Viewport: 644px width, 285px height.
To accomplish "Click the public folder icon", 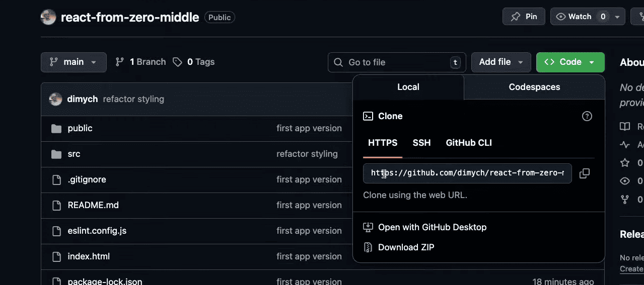I will pyautogui.click(x=56, y=129).
